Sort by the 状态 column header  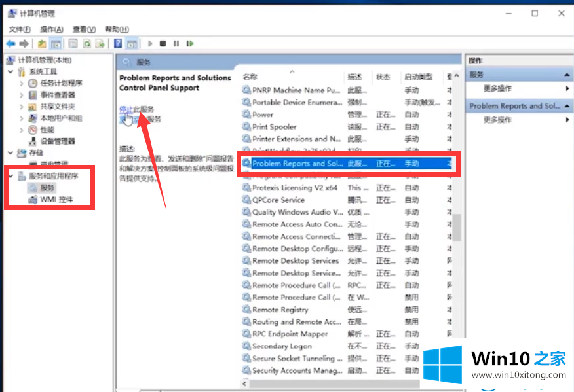[383, 77]
